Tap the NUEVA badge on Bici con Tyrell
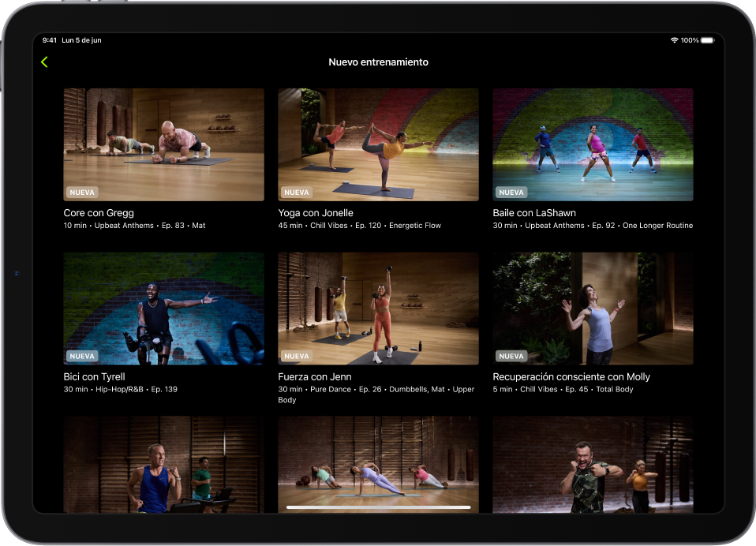756x546 pixels. [x=81, y=356]
